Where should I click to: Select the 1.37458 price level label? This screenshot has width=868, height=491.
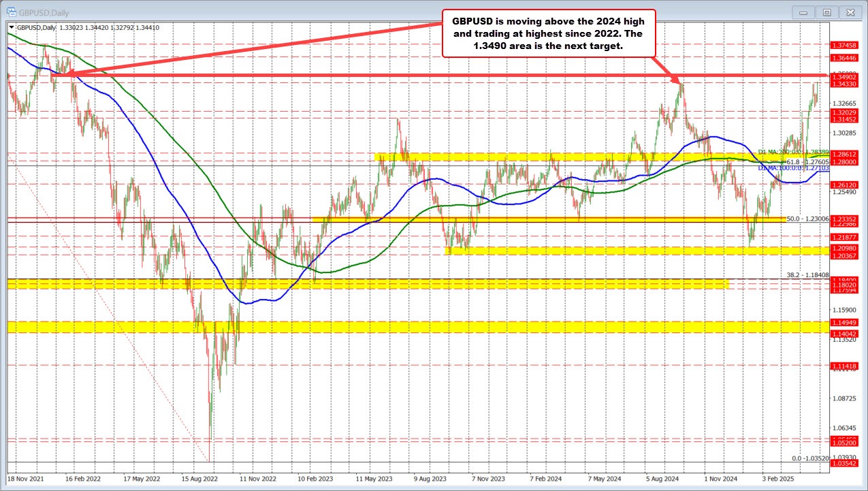(x=843, y=44)
